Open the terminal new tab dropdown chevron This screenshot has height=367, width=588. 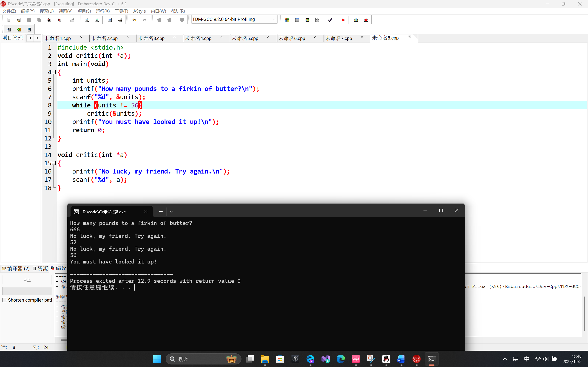point(171,212)
